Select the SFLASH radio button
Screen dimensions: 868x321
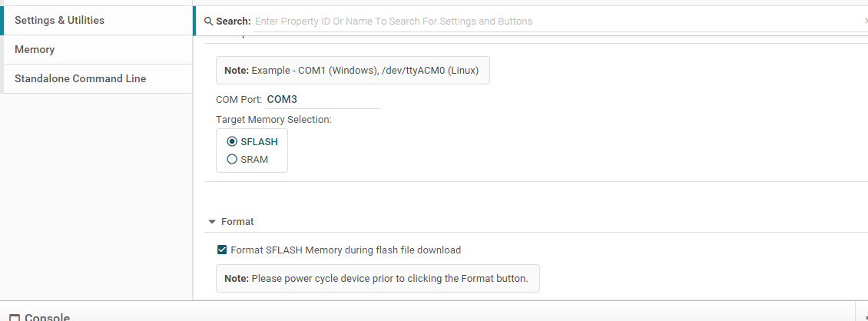[232, 142]
